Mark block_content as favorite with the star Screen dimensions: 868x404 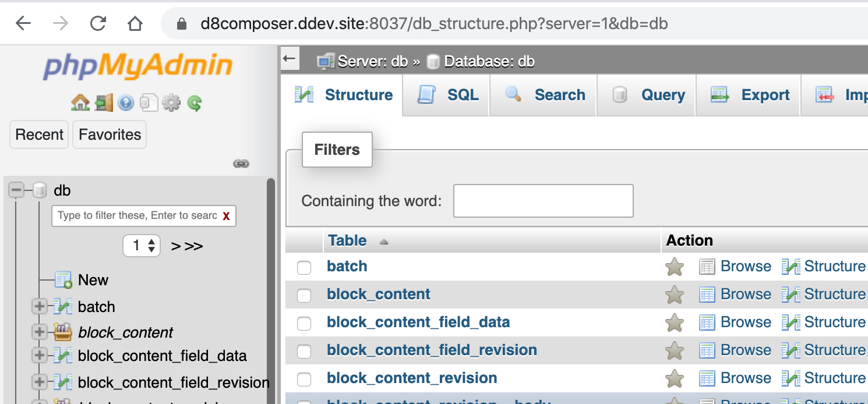pos(674,295)
